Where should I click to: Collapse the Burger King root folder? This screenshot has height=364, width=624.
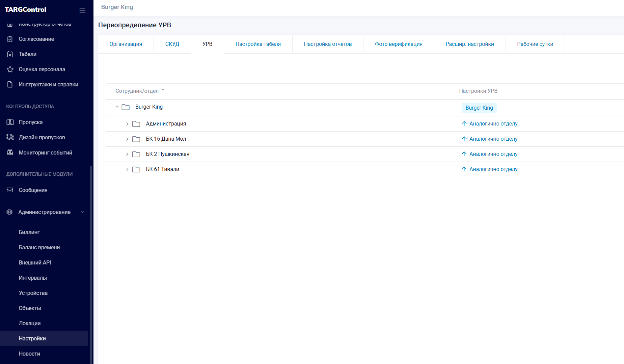117,107
